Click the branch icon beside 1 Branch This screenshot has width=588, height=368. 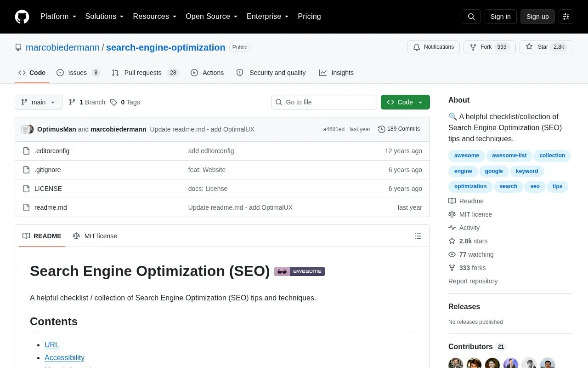pos(72,102)
